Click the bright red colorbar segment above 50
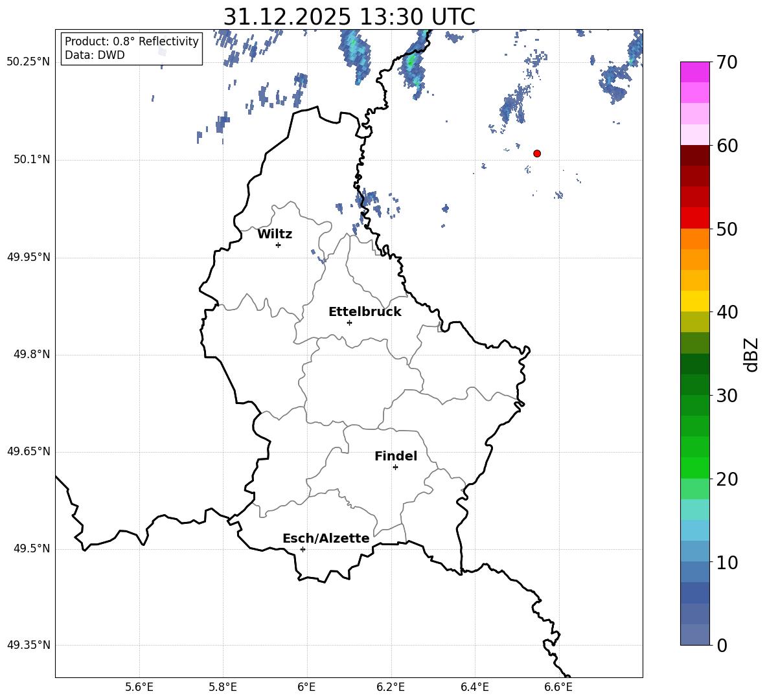 [694, 218]
